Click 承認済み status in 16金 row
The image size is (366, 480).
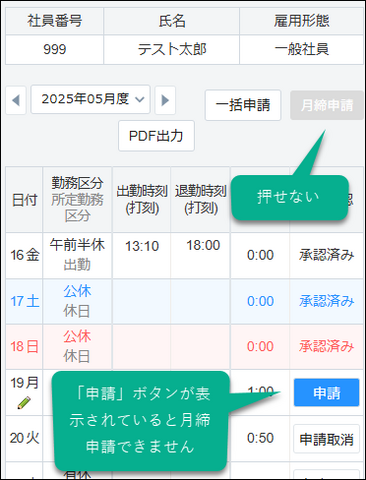click(326, 255)
